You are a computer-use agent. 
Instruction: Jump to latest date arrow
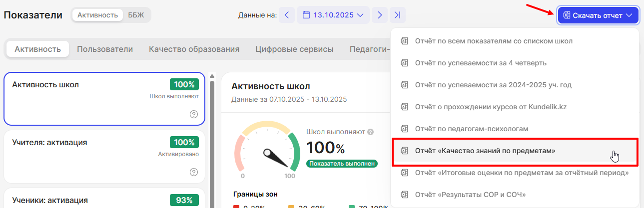coord(397,15)
